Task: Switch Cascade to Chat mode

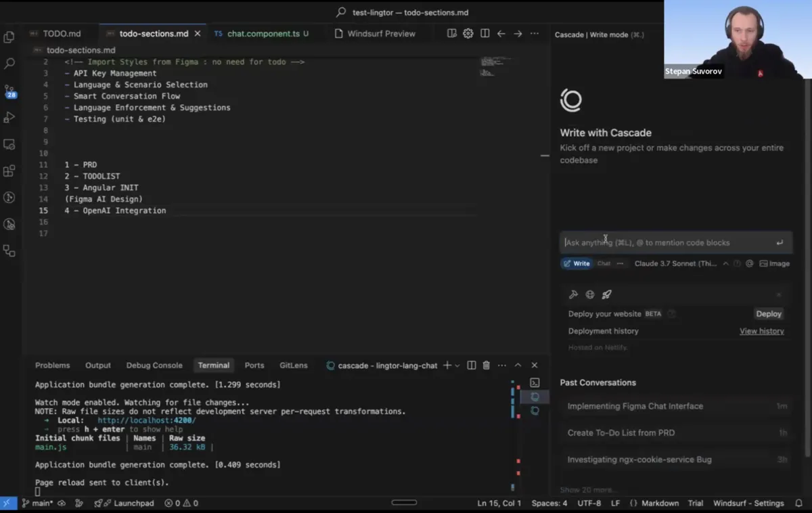Action: 604,263
